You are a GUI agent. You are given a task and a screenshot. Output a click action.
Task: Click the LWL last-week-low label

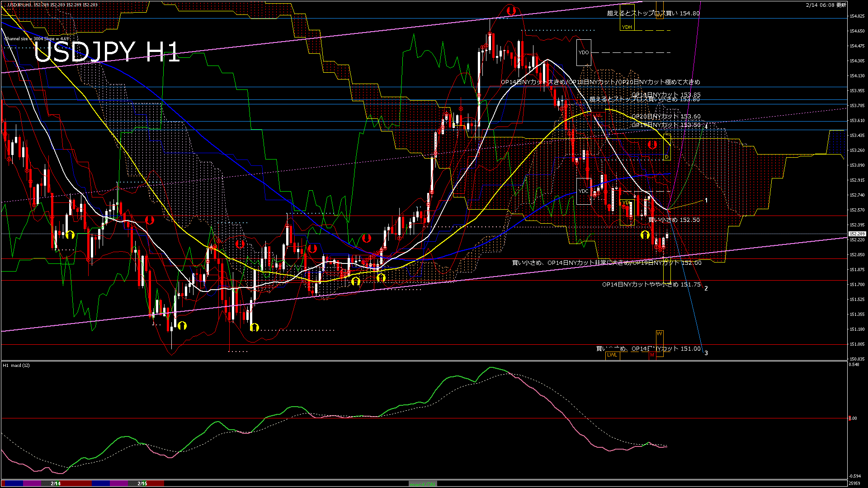point(612,355)
